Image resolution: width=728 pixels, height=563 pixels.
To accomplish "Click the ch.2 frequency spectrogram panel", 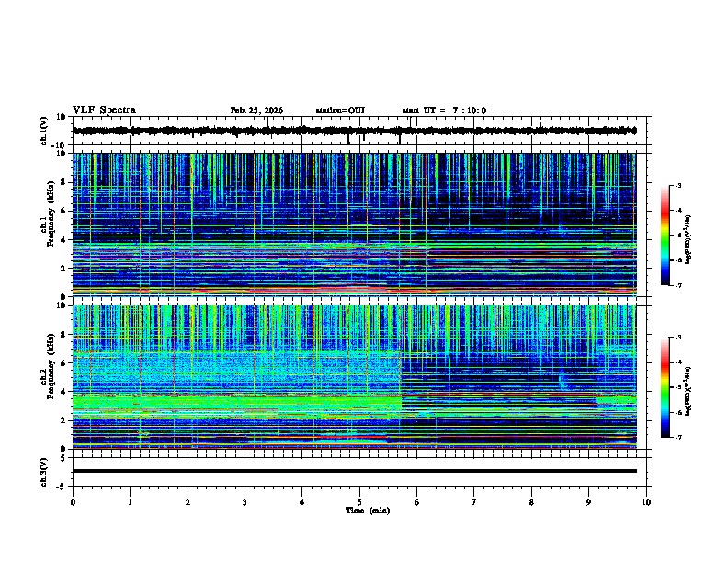I will (354, 377).
